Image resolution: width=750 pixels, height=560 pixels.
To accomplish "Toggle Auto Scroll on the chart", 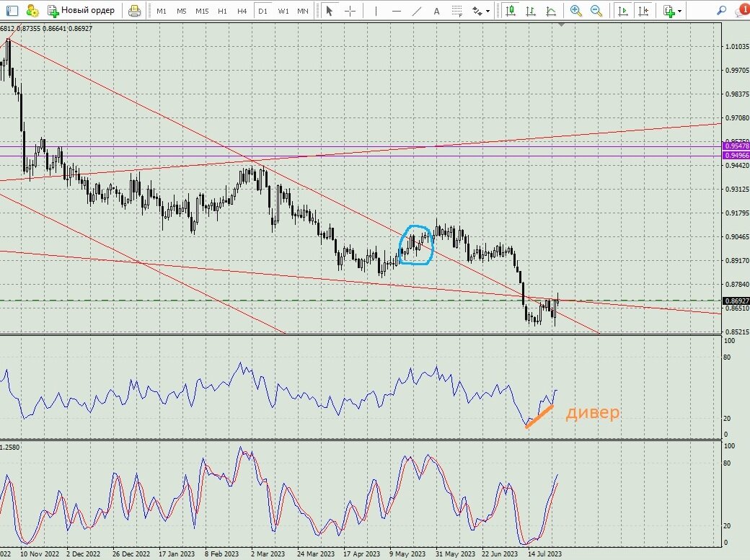I will pos(622,11).
